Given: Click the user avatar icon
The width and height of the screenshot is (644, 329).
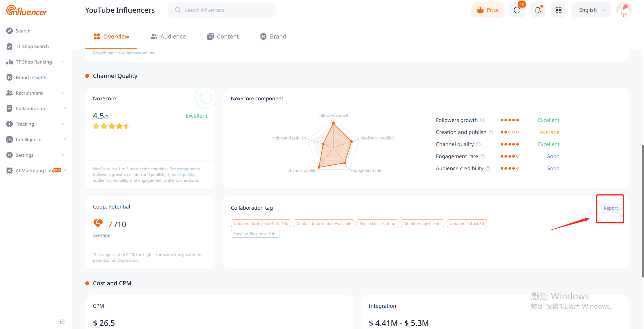Looking at the screenshot, I should pos(624,10).
